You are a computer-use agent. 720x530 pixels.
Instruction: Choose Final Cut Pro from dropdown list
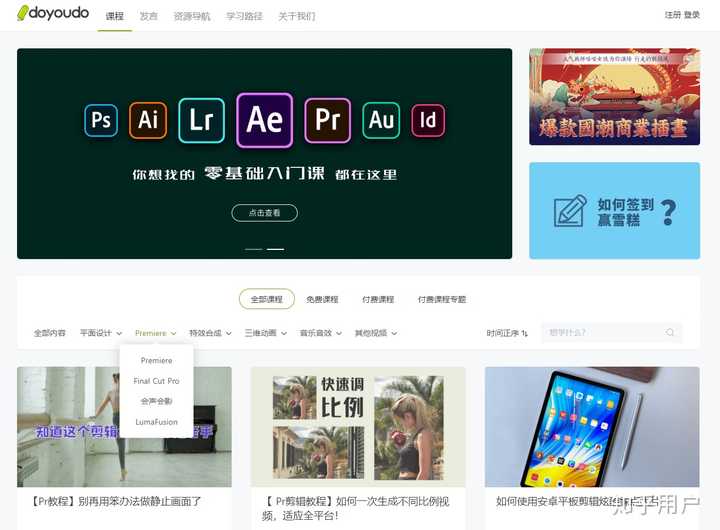pos(157,381)
